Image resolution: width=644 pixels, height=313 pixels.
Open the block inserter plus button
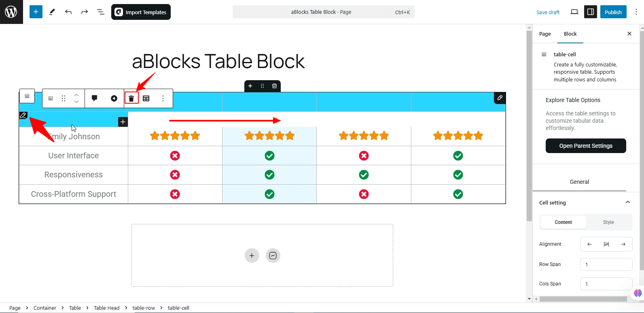(36, 12)
